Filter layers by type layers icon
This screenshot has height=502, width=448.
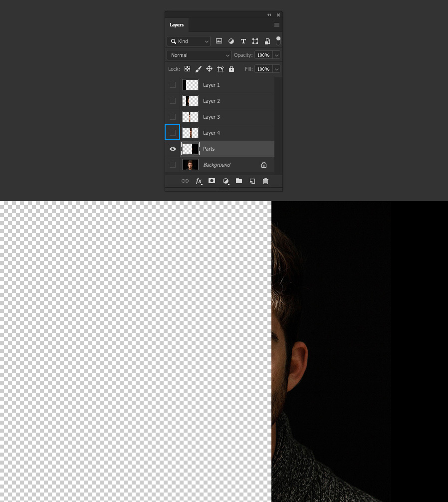(243, 41)
